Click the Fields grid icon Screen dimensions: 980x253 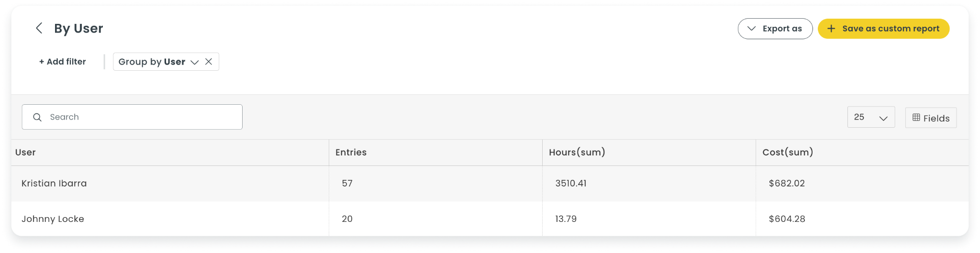click(916, 118)
